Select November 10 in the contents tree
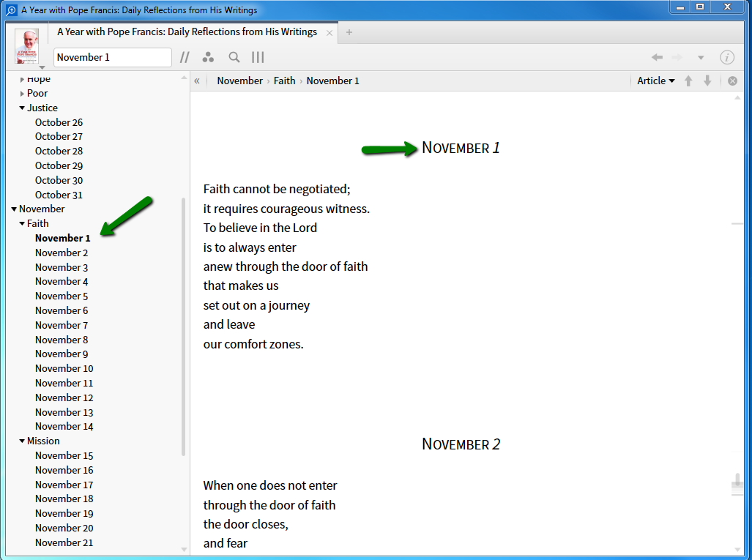The image size is (752, 560). point(64,369)
